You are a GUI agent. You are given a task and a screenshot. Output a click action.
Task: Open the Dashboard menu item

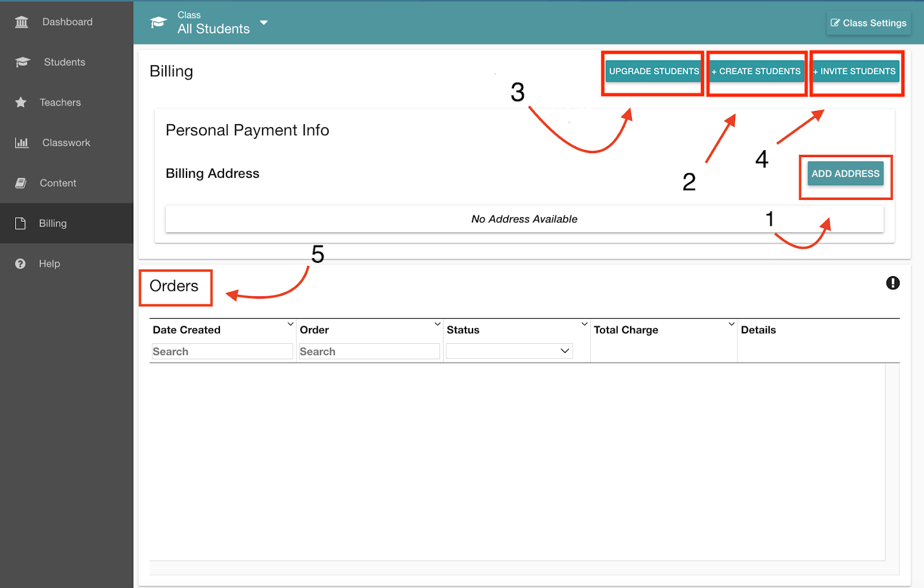coord(66,22)
